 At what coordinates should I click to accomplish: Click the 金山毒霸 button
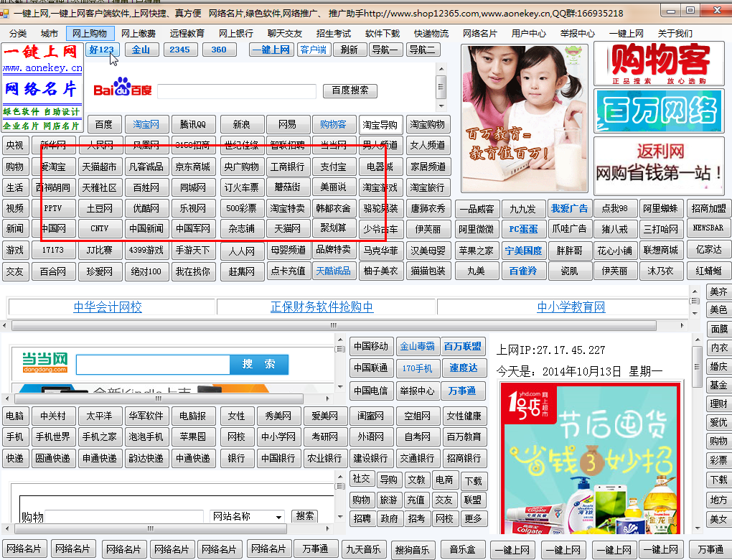coord(418,346)
